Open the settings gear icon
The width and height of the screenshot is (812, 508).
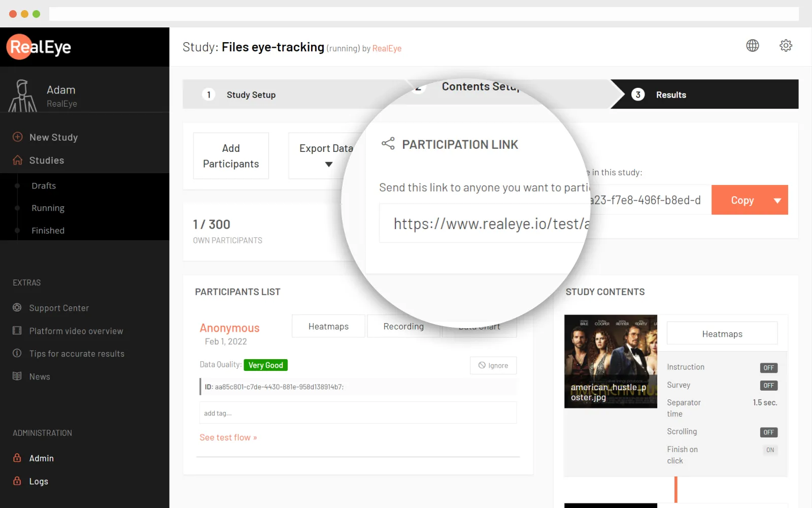click(786, 46)
